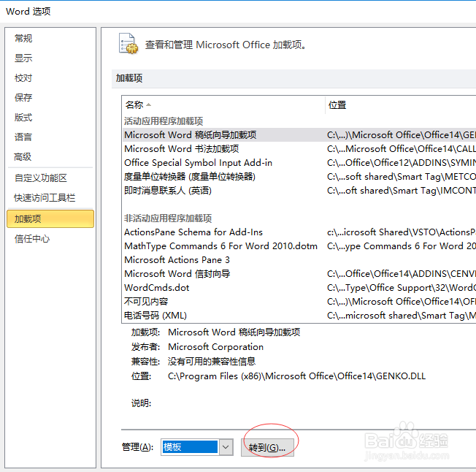Select Office Special Symbol Input Add-in
476x472 pixels.
(x=299, y=162)
